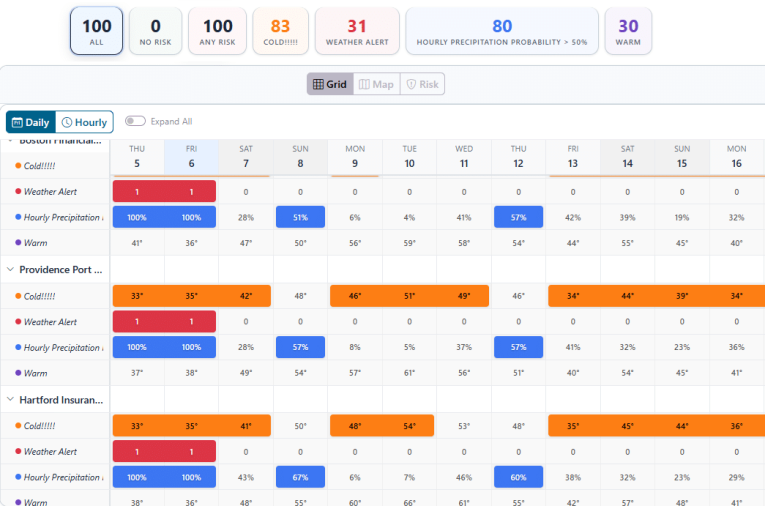
Task: Open the Risk view tab
Action: pos(421,85)
